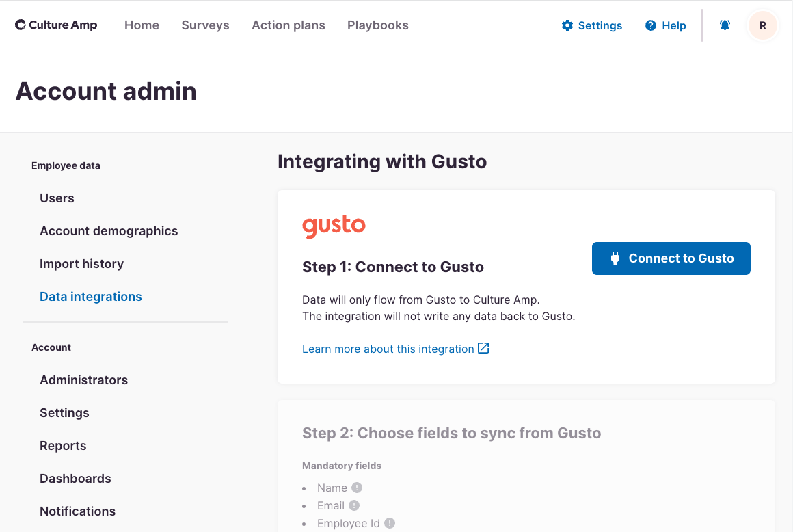Screen dimensions: 793x532
Task: Click the Account admin page title
Action: pos(106,92)
